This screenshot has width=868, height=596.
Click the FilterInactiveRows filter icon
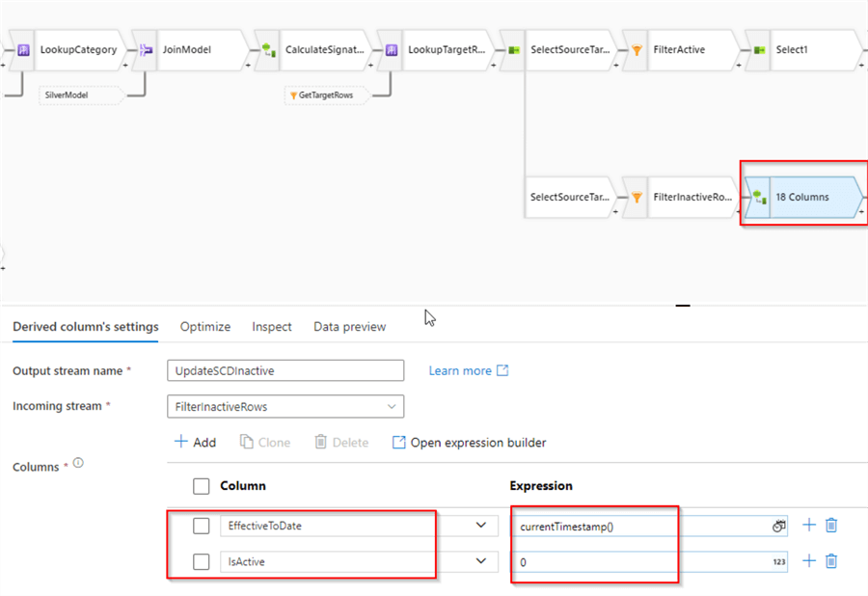[637, 197]
